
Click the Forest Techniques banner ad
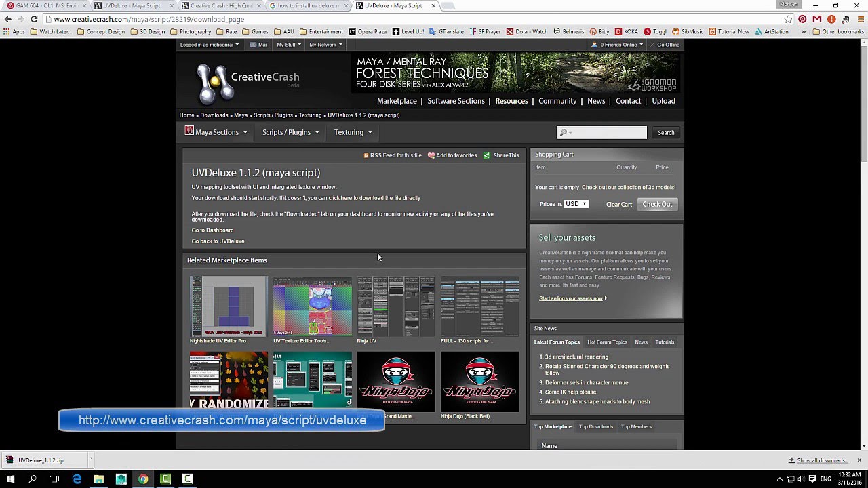pyautogui.click(x=517, y=73)
